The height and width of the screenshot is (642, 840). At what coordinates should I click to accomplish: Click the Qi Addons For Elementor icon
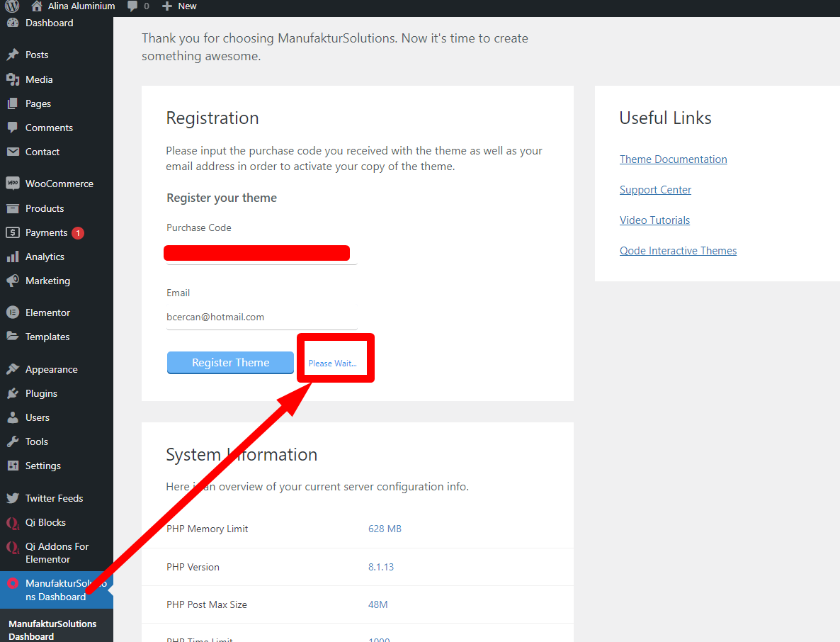tap(13, 547)
